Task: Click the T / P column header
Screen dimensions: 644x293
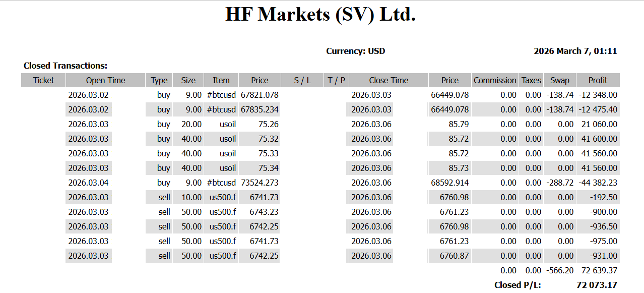Action: tap(336, 80)
